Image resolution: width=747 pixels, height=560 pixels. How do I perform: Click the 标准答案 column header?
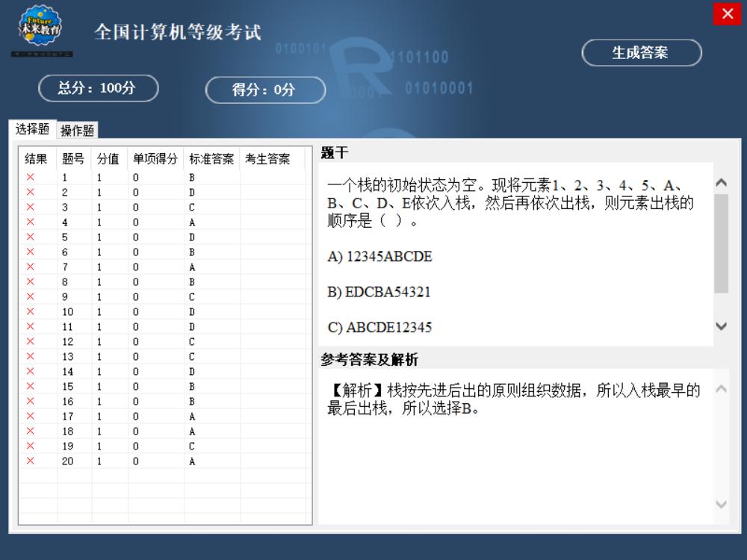211,158
